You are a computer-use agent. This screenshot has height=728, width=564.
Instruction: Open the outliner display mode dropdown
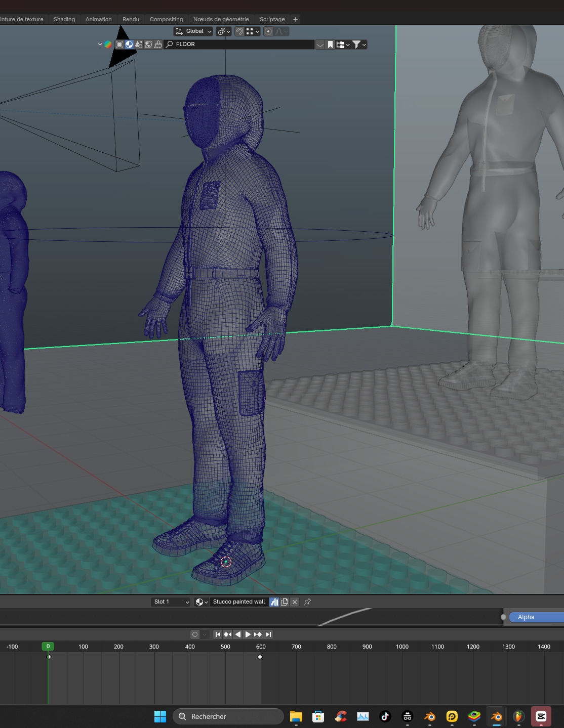(x=343, y=45)
